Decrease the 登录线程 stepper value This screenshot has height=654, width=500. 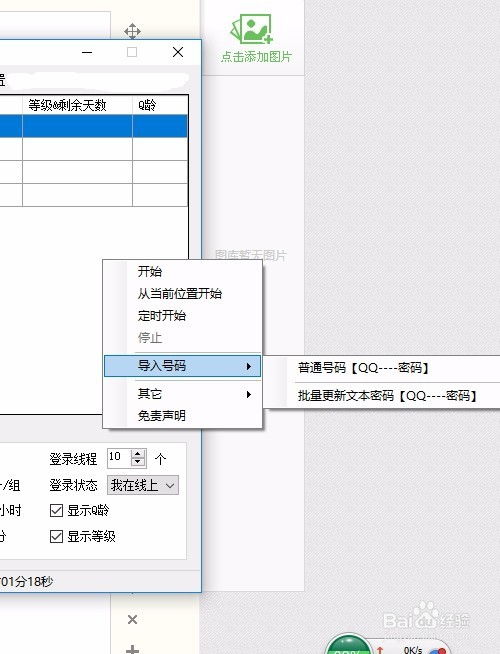pyautogui.click(x=138, y=462)
